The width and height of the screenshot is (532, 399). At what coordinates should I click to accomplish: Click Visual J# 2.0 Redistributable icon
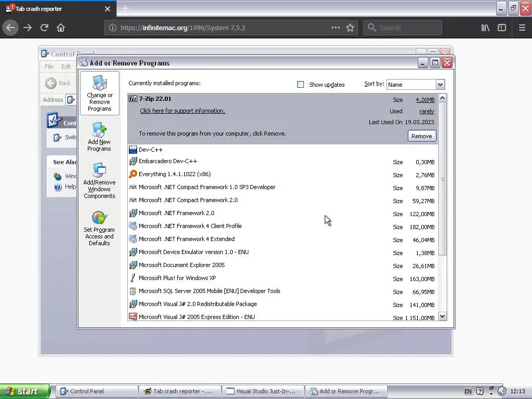tap(133, 304)
